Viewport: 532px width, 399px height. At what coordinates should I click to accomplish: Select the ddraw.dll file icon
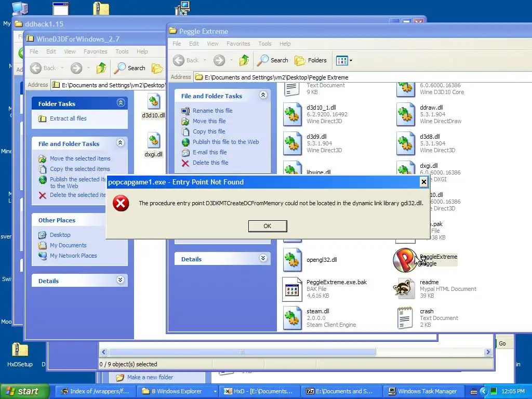click(x=405, y=114)
